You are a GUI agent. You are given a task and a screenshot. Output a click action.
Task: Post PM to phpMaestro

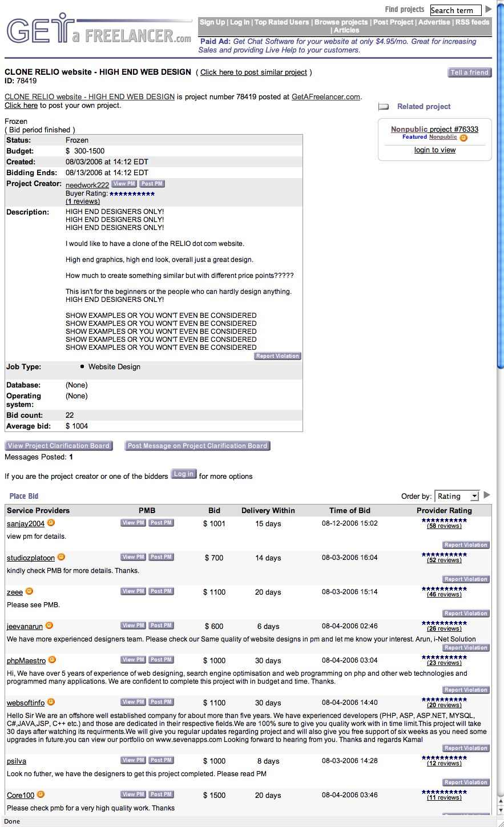tap(161, 660)
